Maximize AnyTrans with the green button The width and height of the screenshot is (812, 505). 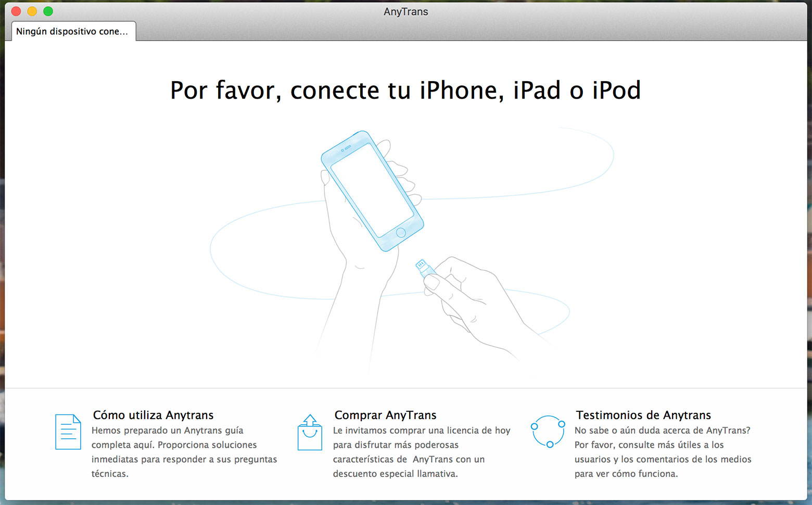[48, 11]
